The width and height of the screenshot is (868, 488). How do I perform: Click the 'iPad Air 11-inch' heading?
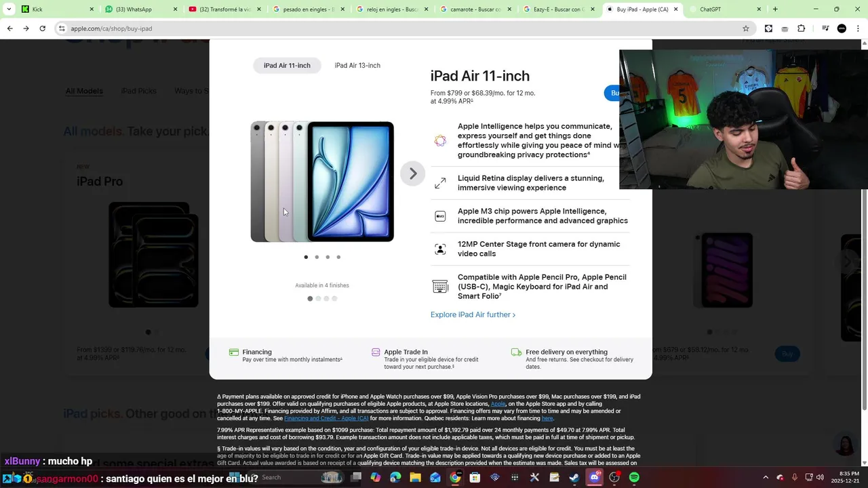480,76
